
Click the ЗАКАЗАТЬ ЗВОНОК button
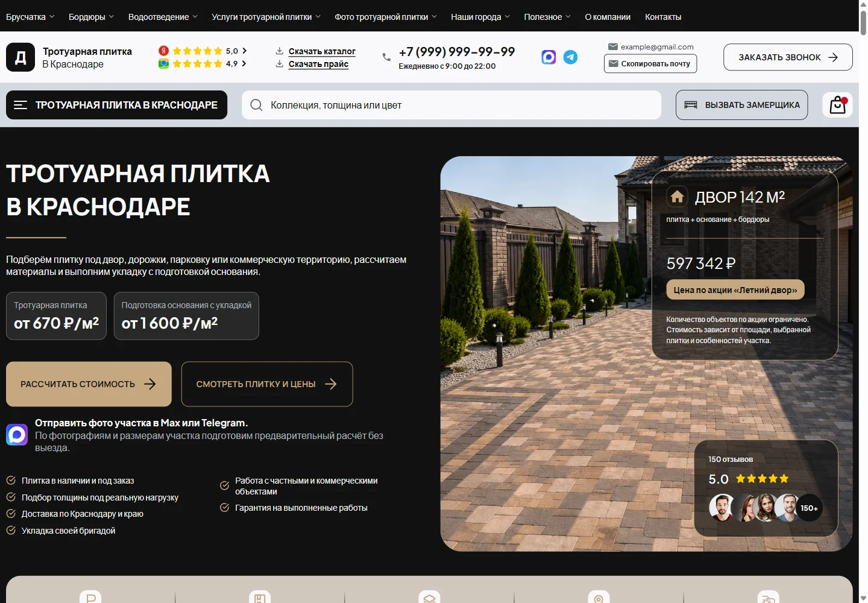(788, 57)
